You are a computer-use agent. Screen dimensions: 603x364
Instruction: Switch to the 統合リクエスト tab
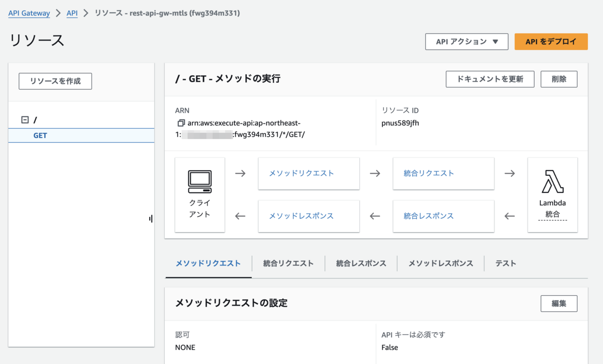click(x=288, y=263)
